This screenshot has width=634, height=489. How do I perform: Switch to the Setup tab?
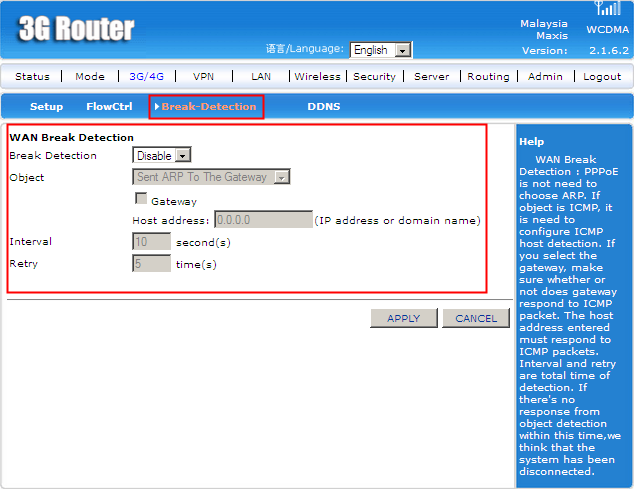point(46,106)
